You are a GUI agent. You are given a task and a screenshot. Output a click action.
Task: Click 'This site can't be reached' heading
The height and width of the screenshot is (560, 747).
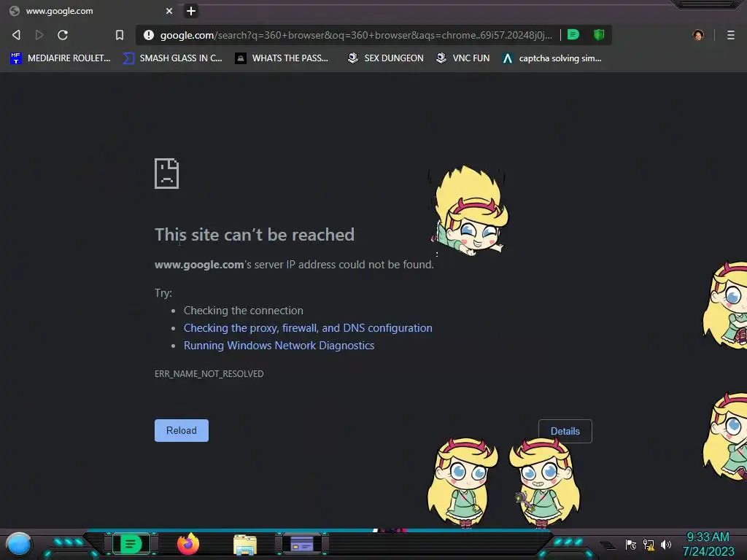[x=255, y=234]
